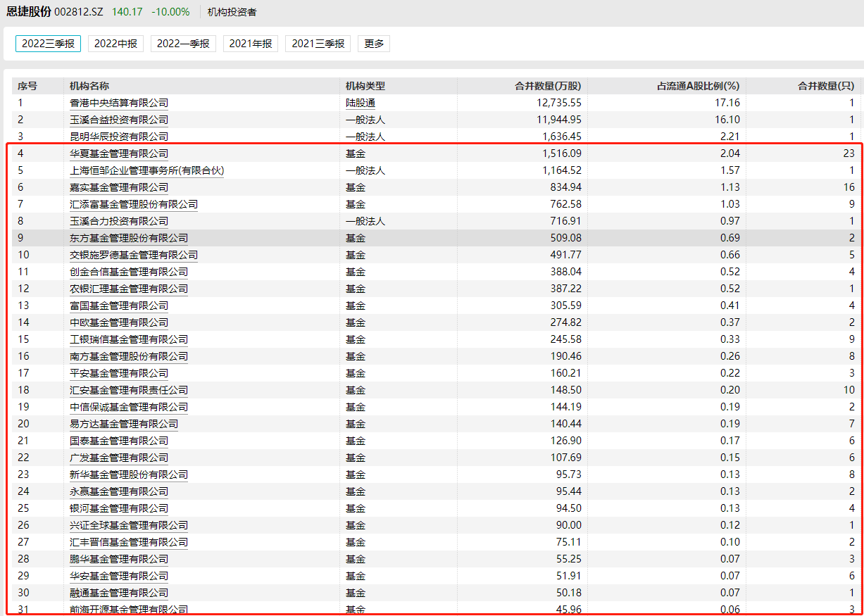Click the 509.08 value in 东方基金 row
This screenshot has height=616, width=864.
(x=565, y=238)
